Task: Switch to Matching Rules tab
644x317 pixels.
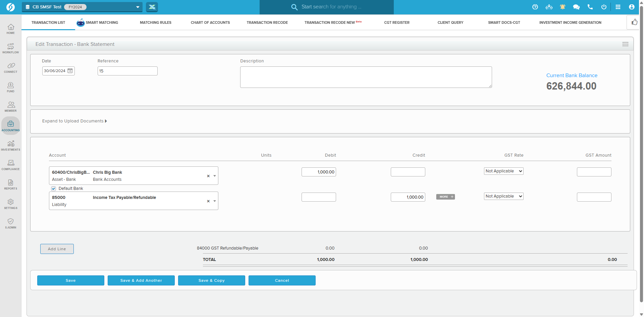Action: click(x=156, y=22)
